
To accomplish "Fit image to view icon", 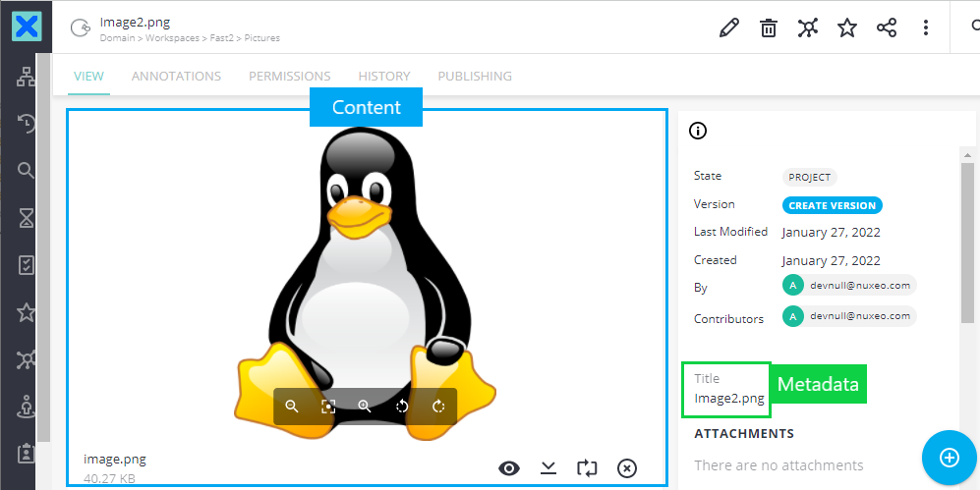I will coord(328,407).
